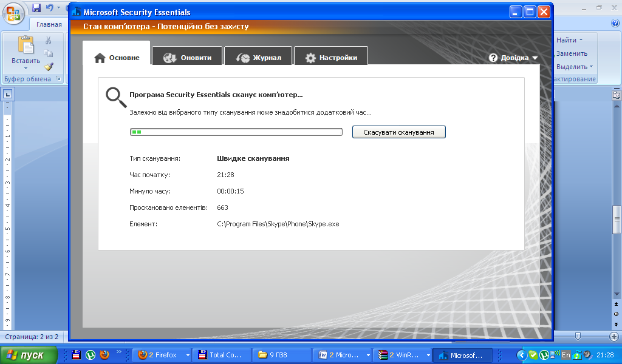The width and height of the screenshot is (622, 364).
Task: Click the Copy icon in Word ribbon
Action: (x=49, y=53)
